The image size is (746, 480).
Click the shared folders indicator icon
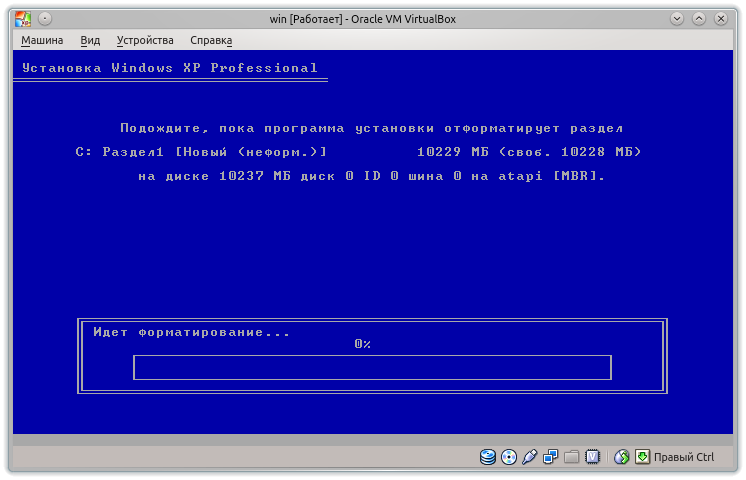coord(571,457)
